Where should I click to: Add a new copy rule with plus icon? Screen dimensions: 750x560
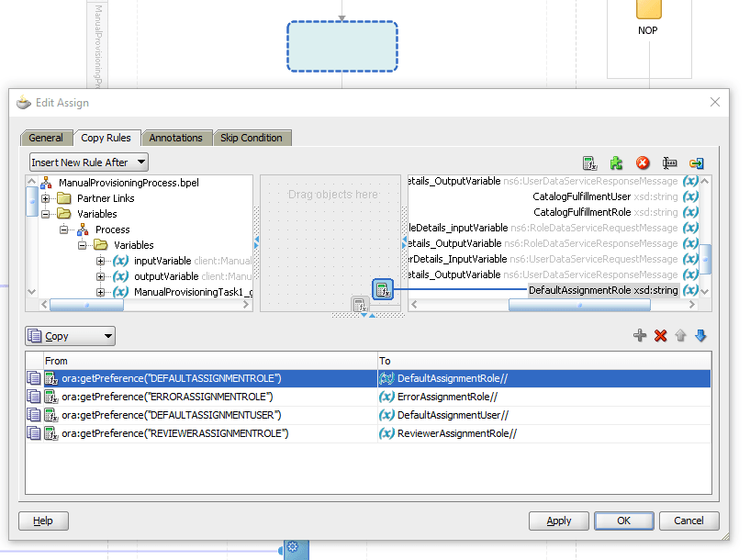(x=640, y=336)
